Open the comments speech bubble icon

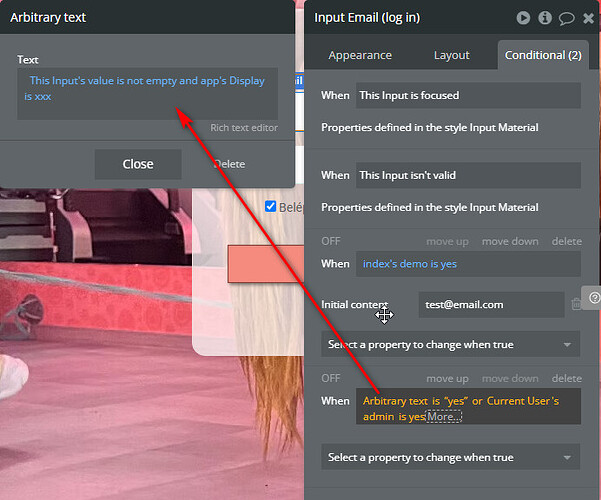pyautogui.click(x=566, y=18)
